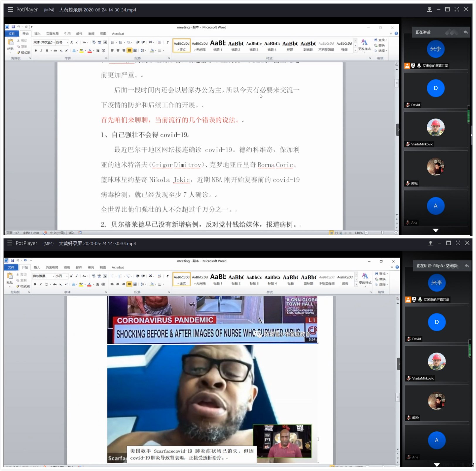
Task: Open Word help icon in the lower window
Action: (397, 267)
